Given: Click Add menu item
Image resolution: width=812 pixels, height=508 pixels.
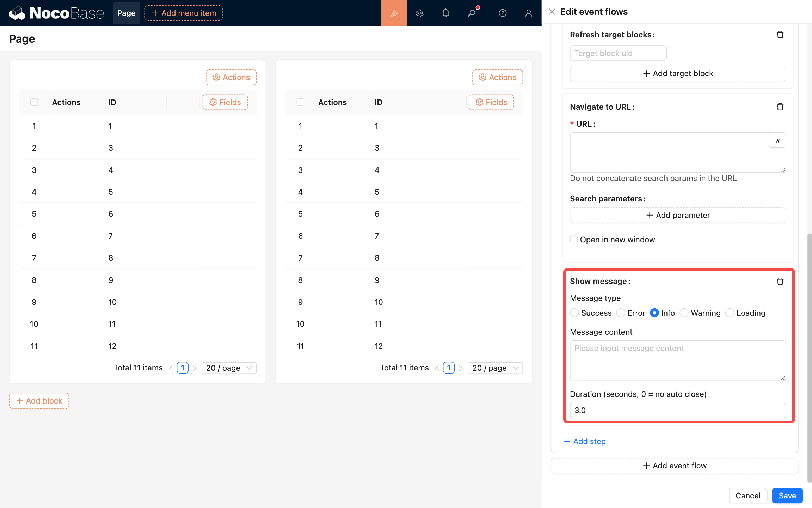Looking at the screenshot, I should click(184, 13).
